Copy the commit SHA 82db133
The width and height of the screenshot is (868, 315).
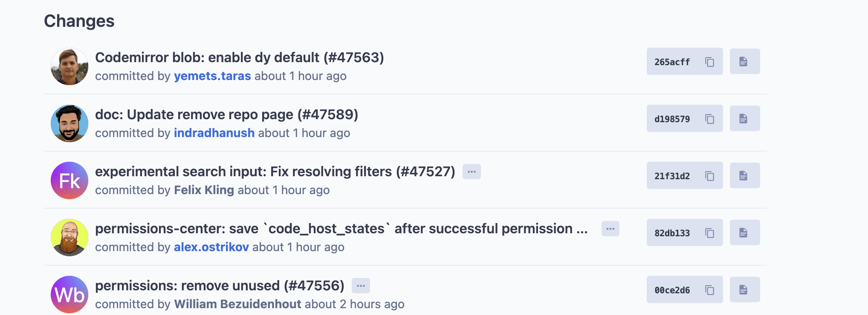(x=709, y=232)
